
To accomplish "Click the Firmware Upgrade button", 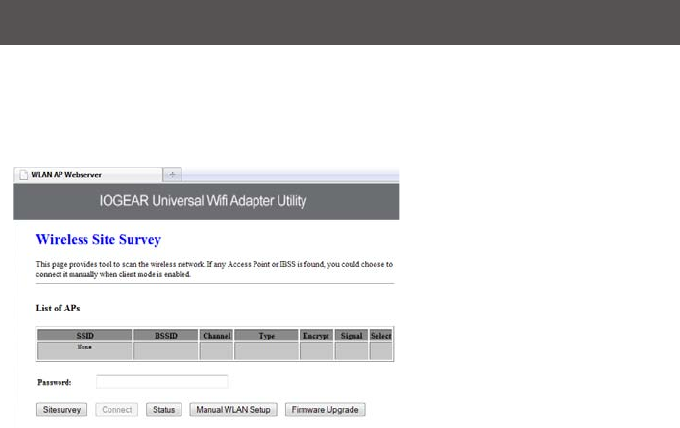I will coord(325,410).
